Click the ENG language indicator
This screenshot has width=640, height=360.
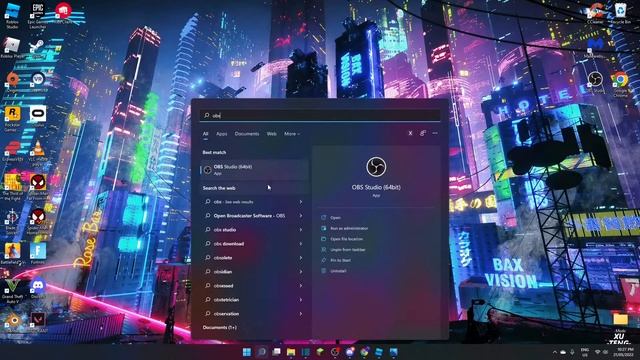pos(585,352)
